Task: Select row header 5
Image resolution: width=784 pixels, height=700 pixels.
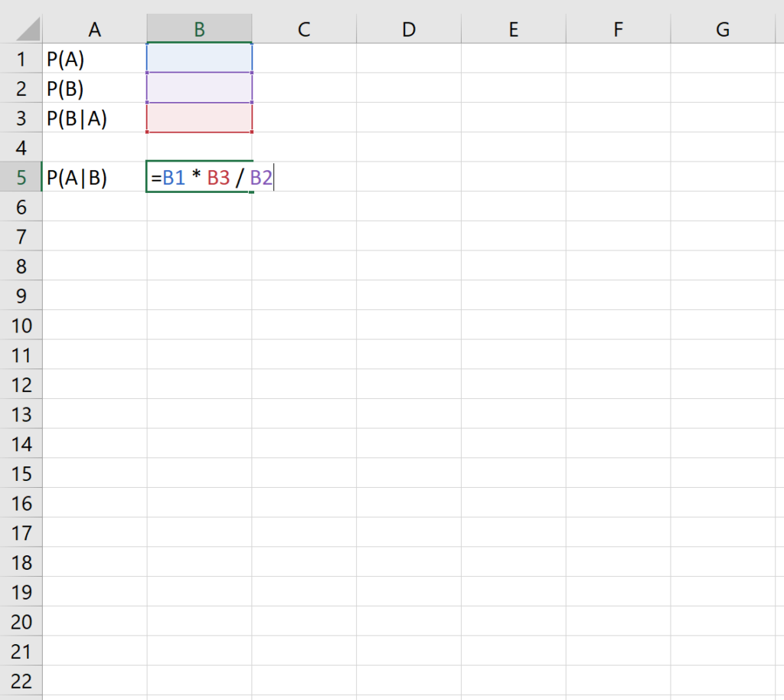Action: [21, 177]
